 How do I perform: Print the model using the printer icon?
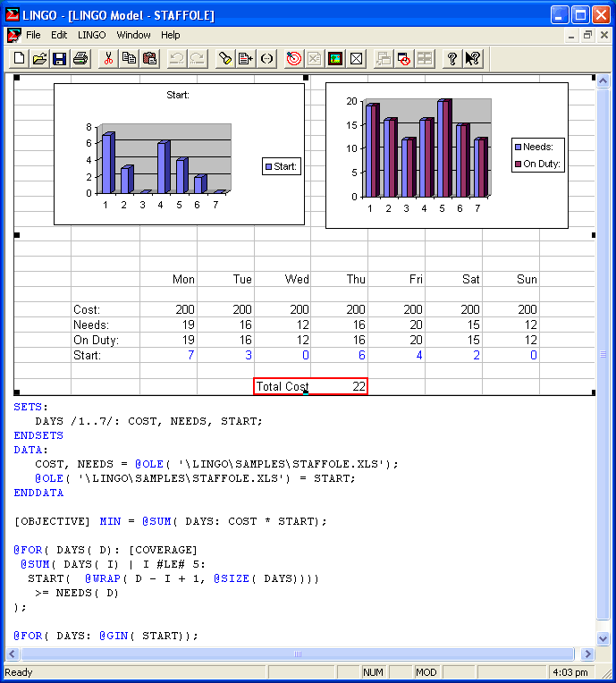(x=80, y=59)
